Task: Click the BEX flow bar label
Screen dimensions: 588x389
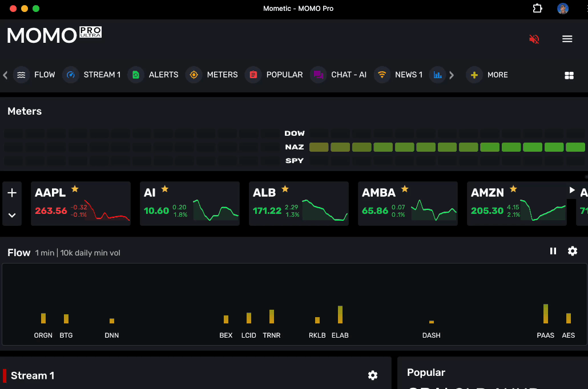Action: [225, 335]
